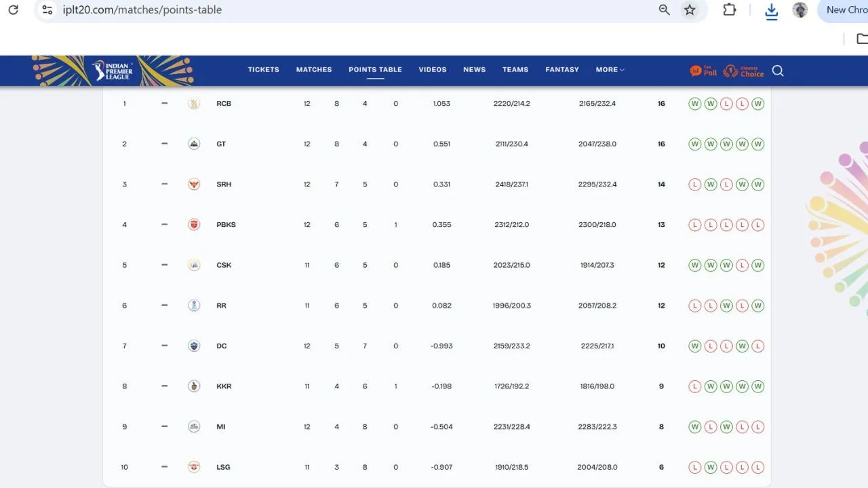The width and height of the screenshot is (868, 488).
Task: Click the DC team logo
Action: (194, 346)
